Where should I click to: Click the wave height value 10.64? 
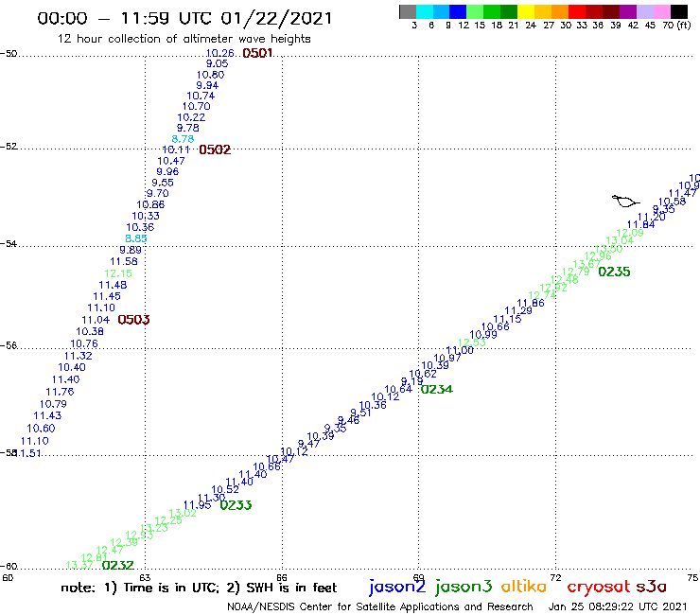point(398,390)
